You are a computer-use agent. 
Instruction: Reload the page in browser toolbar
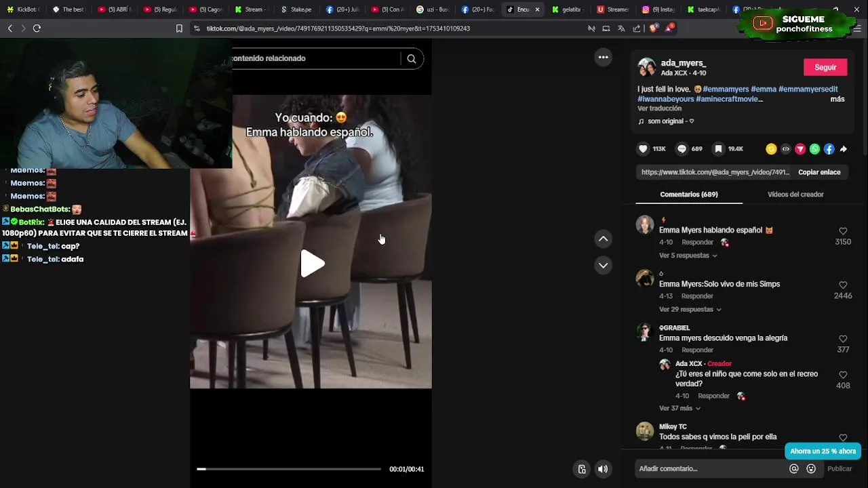37,28
